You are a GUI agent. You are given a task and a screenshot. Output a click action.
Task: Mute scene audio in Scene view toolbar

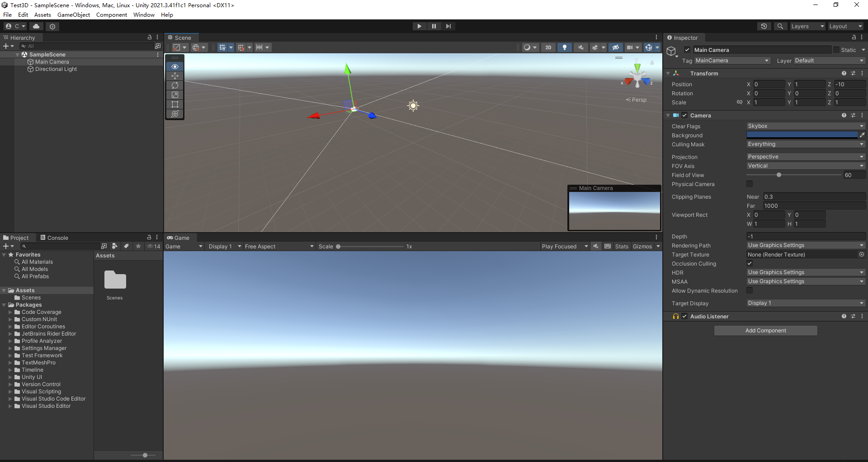(x=580, y=47)
